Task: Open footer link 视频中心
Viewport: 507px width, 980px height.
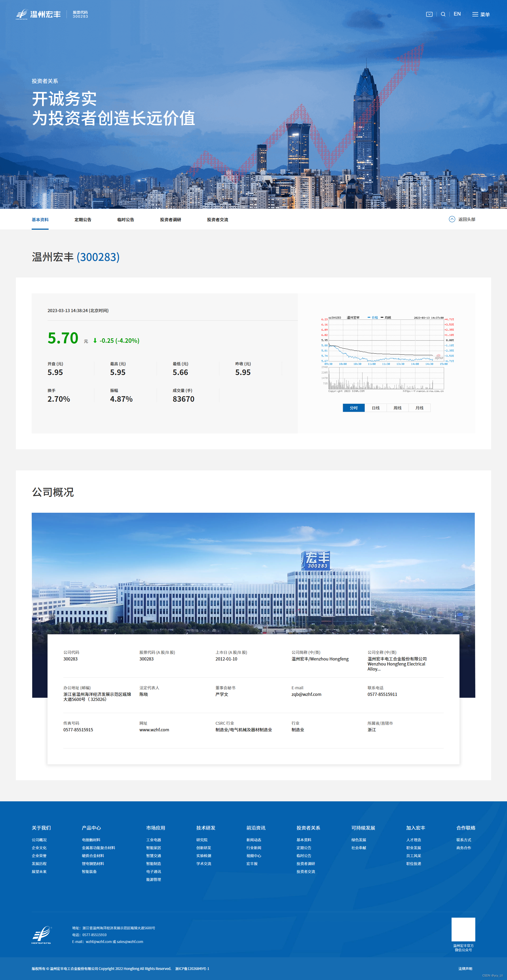Action: 254,856
